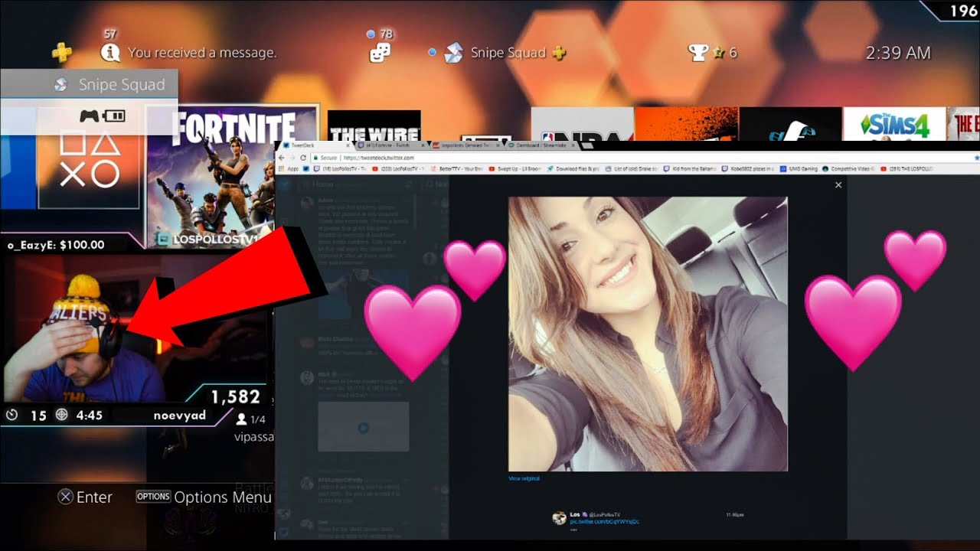Click the Options Menu prompt
Viewport: 980px width, 551px height.
(204, 497)
